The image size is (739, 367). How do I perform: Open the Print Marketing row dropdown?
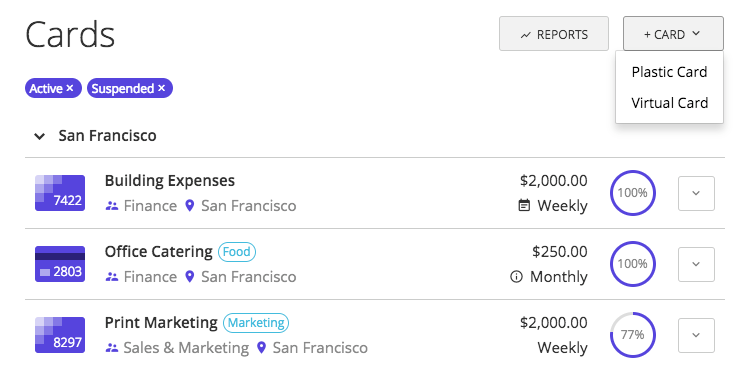click(696, 335)
